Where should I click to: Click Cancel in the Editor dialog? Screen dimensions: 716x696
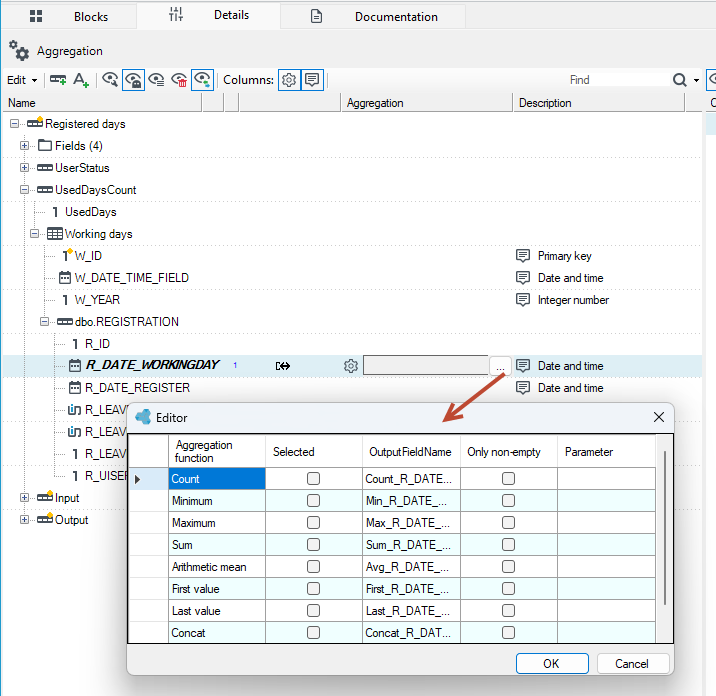coord(632,664)
